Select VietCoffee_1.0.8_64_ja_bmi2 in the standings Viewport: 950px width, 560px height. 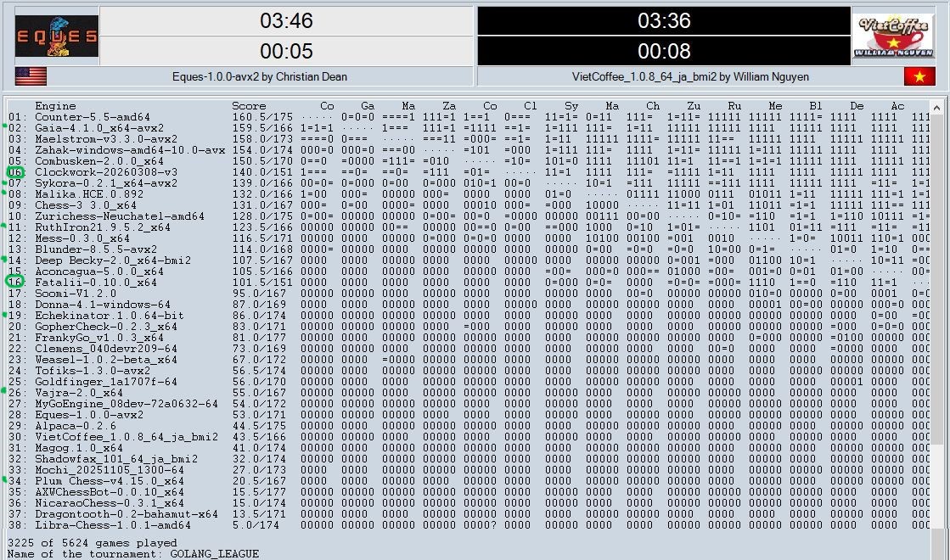[x=468, y=436]
